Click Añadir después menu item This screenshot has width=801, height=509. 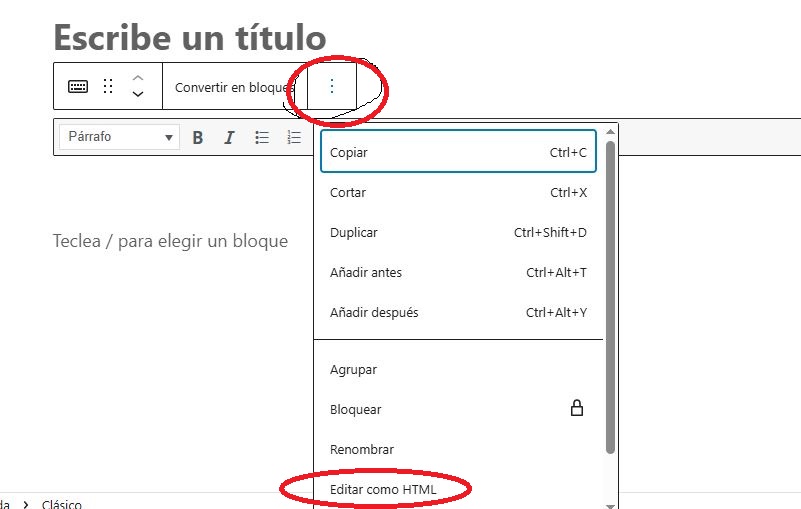click(458, 312)
